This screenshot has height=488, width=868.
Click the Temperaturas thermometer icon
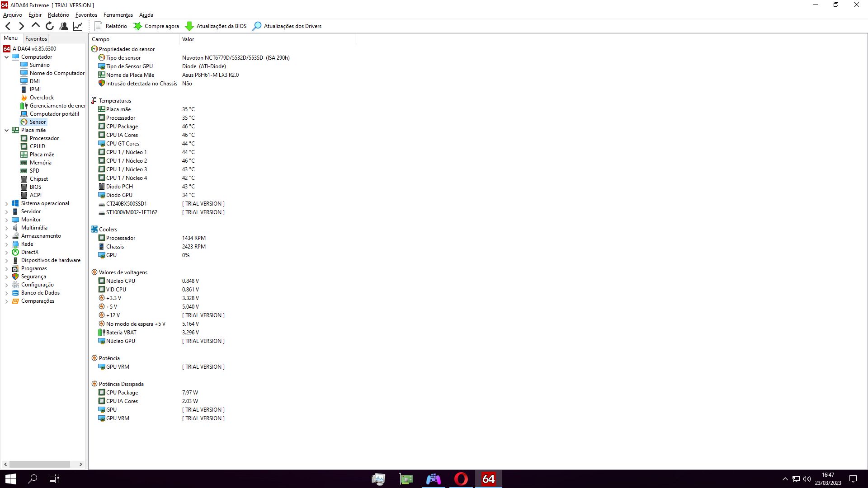94,101
